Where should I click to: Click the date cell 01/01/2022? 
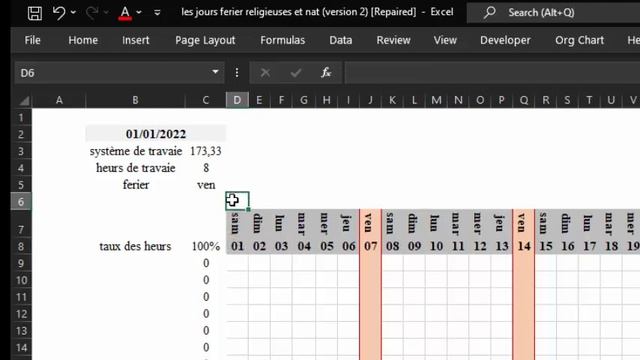point(156,134)
